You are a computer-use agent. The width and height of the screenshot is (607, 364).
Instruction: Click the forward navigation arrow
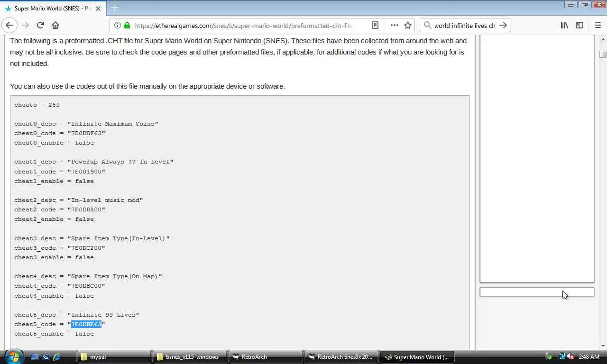click(x=25, y=25)
